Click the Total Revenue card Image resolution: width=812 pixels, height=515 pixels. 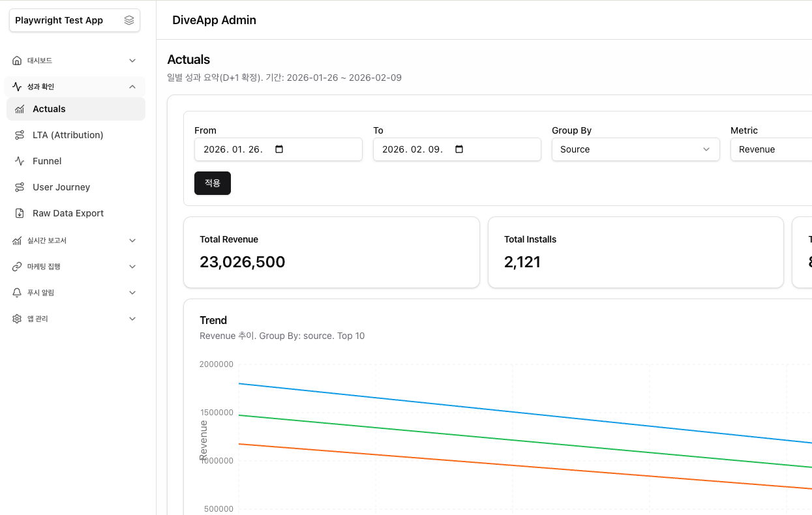tap(331, 252)
